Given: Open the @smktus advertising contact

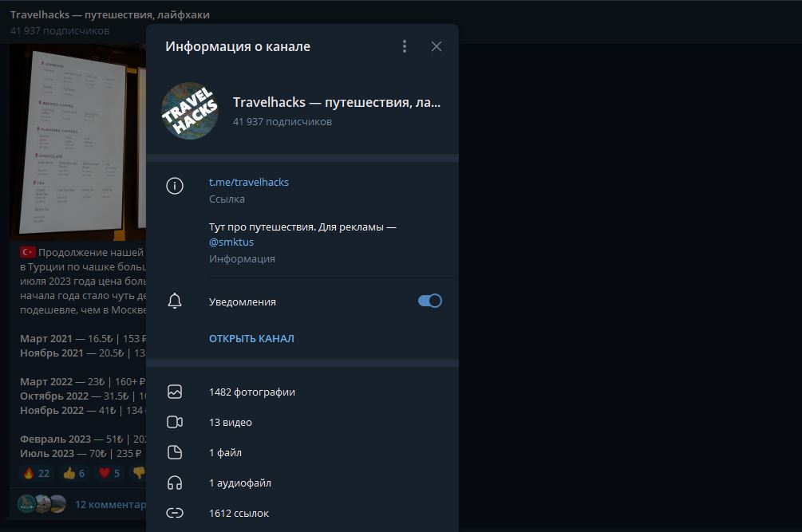Looking at the screenshot, I should tap(231, 242).
